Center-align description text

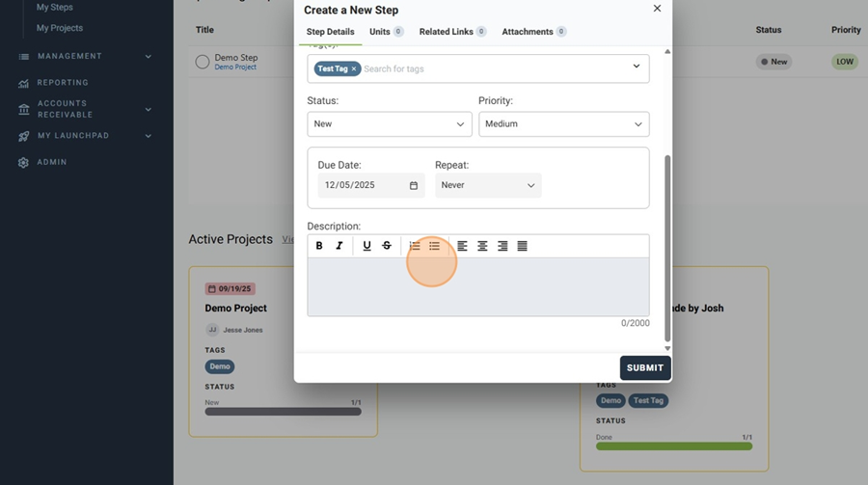pos(482,246)
